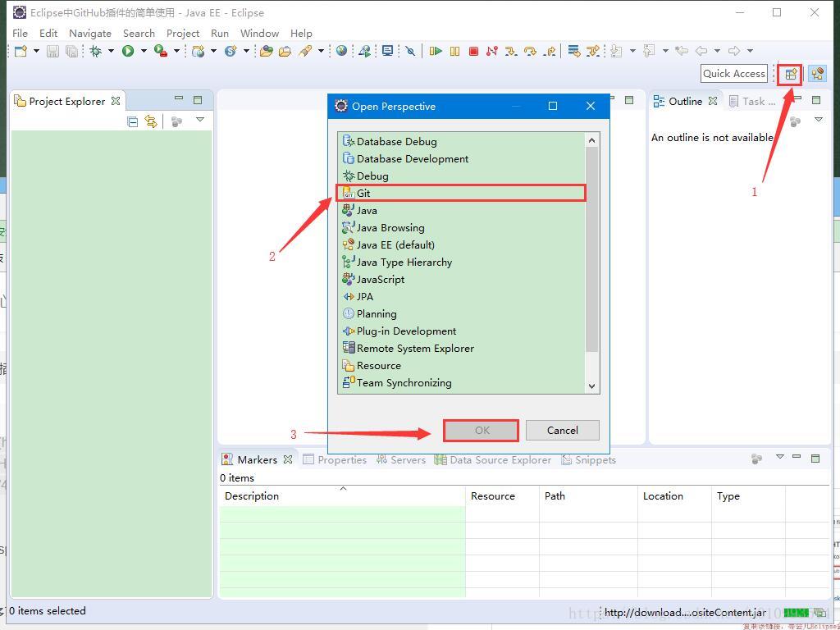This screenshot has width=840, height=630.
Task: Click the Run external tools icon
Action: coord(160,51)
